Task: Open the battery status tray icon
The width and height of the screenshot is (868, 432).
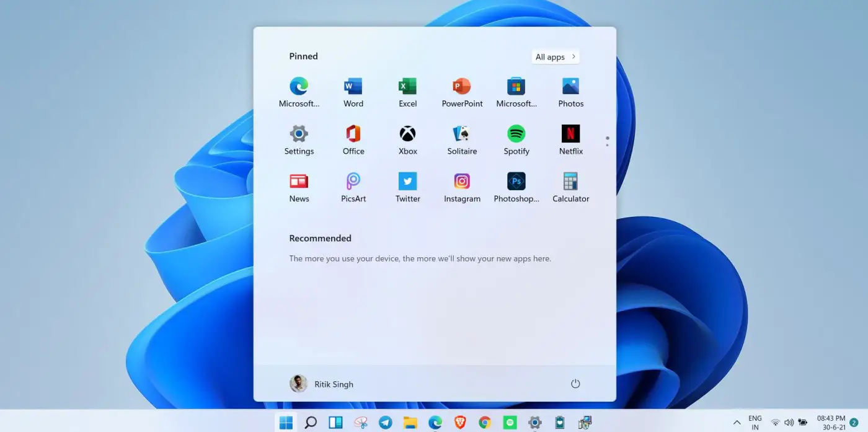Action: coord(802,423)
